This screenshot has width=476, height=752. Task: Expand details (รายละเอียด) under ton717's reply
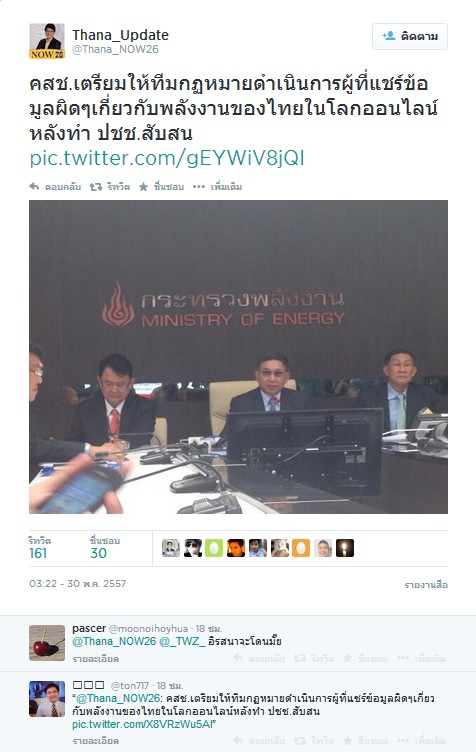click(96, 741)
